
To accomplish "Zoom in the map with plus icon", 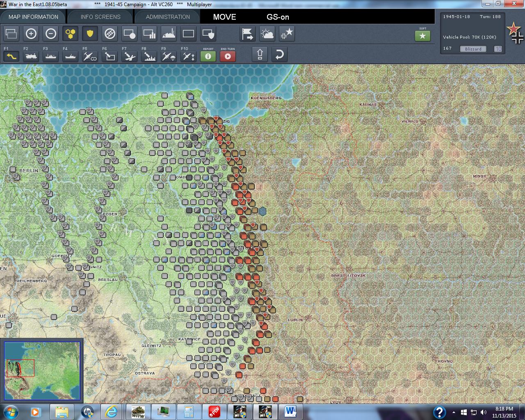I will tap(31, 34).
